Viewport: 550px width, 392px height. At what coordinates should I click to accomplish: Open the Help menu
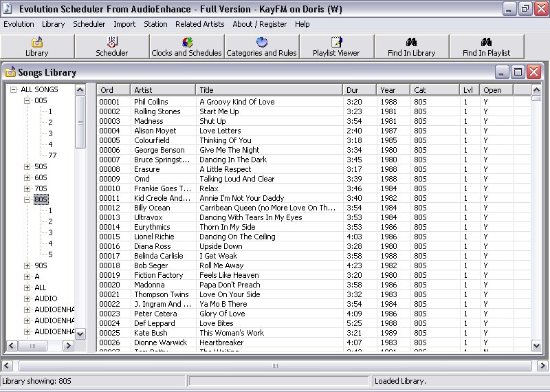pos(302,24)
